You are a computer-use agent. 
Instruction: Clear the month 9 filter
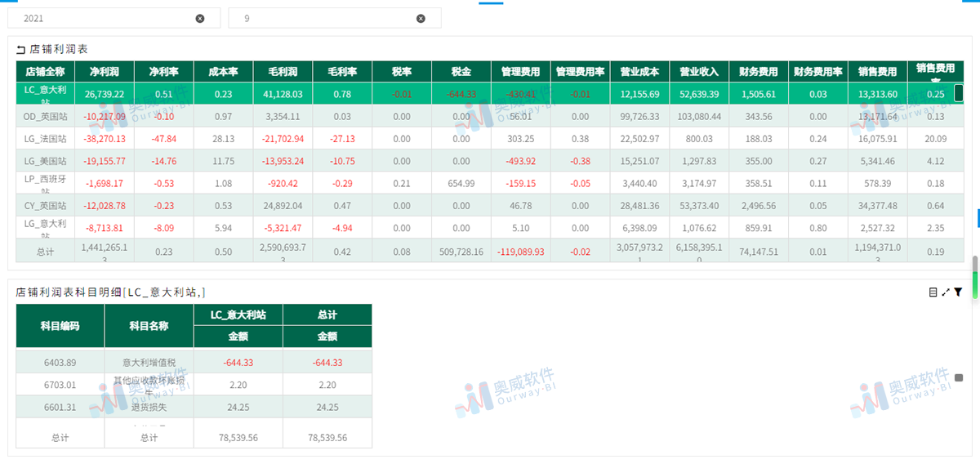421,18
